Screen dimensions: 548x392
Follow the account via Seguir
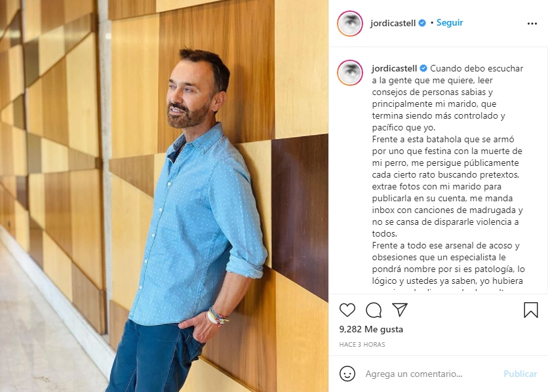[450, 23]
